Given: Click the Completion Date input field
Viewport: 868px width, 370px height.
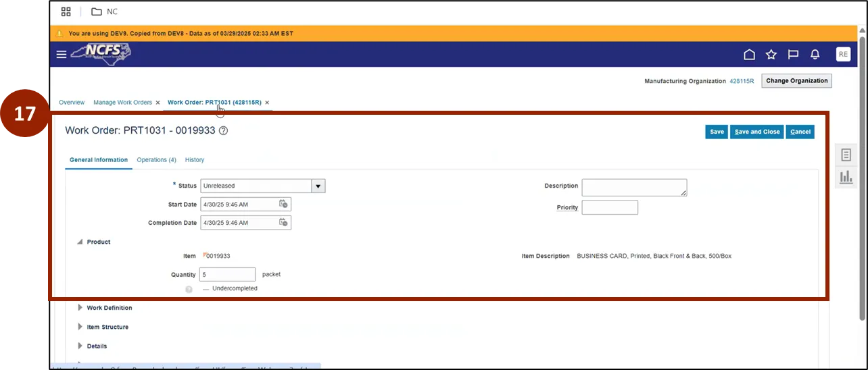Looking at the screenshot, I should [239, 222].
